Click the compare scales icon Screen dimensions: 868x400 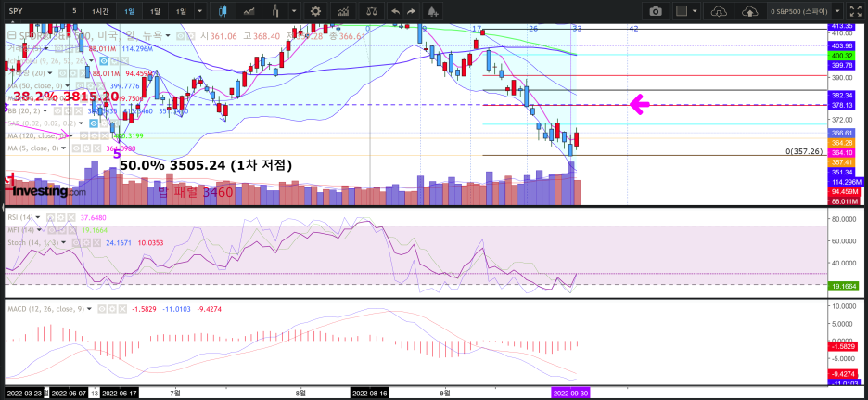[x=372, y=11]
